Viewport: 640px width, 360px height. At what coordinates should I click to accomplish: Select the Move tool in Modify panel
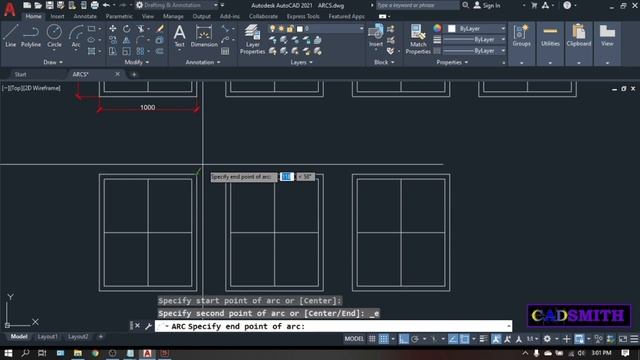(x=113, y=29)
